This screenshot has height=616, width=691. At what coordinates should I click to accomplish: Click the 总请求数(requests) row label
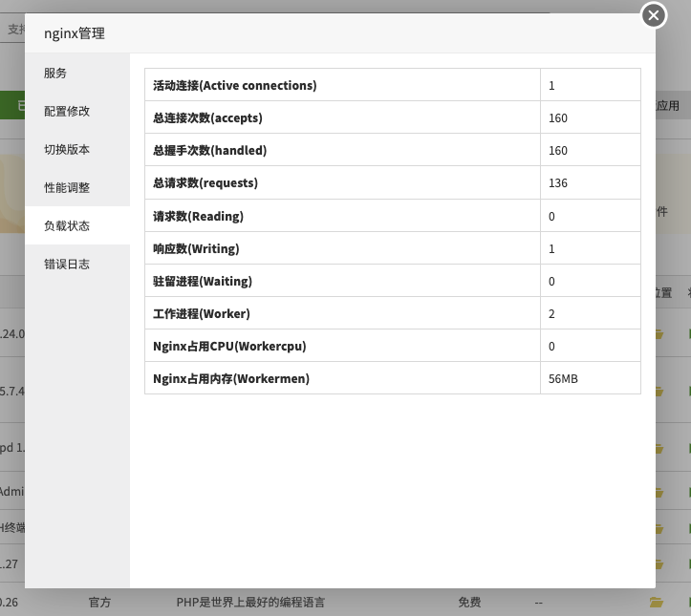click(205, 183)
